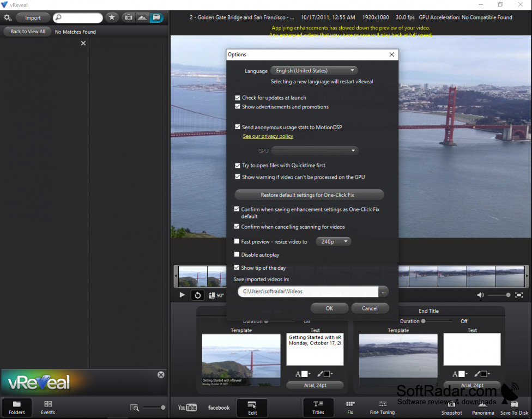532x419 pixels.
Task: Close the Options dialog
Action: point(391,54)
